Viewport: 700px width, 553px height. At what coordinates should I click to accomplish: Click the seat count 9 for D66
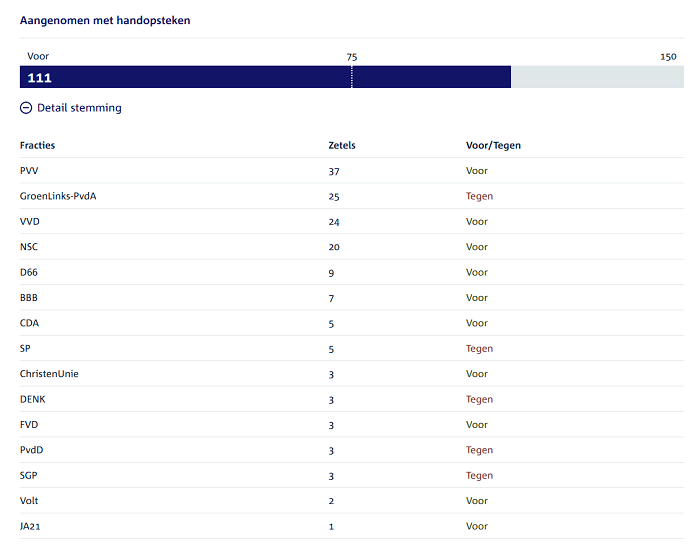click(x=331, y=273)
